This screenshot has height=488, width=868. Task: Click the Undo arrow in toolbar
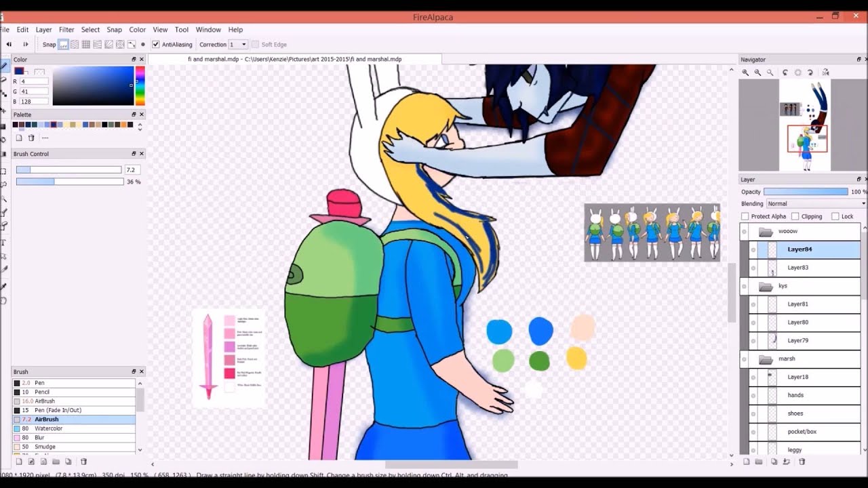[x=9, y=45]
